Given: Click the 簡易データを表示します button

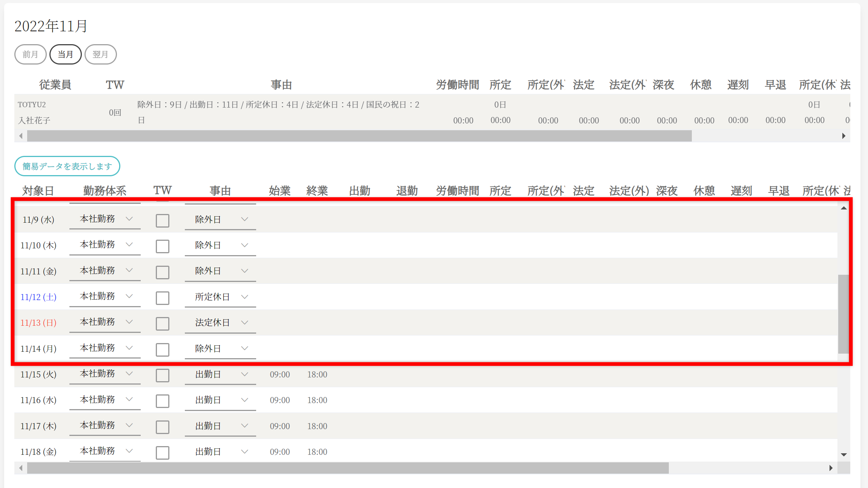Looking at the screenshot, I should [67, 166].
